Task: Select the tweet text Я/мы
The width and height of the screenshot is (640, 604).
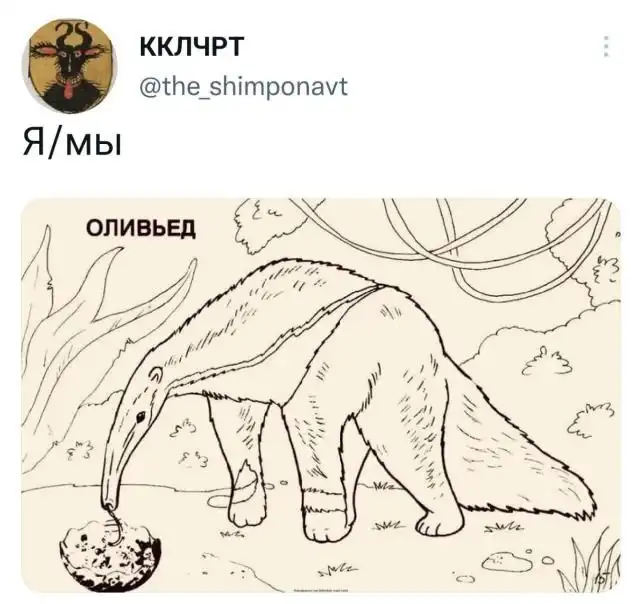Action: tap(72, 143)
